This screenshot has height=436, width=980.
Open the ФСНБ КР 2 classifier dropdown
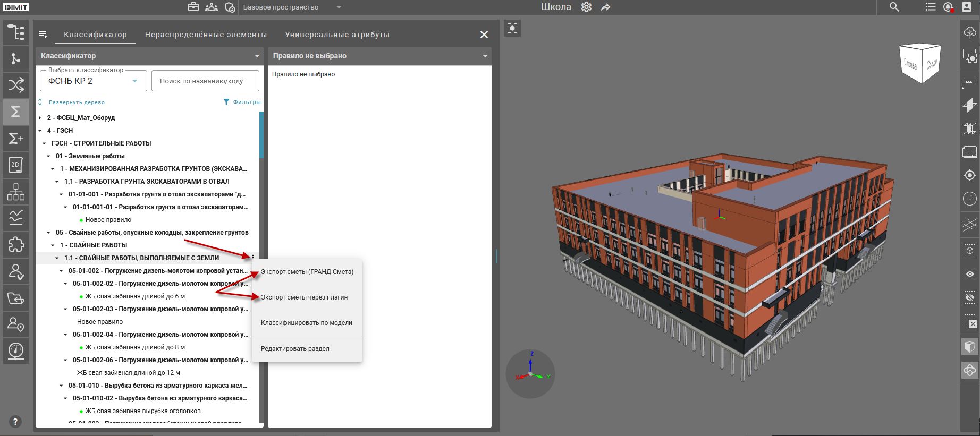[x=94, y=81]
